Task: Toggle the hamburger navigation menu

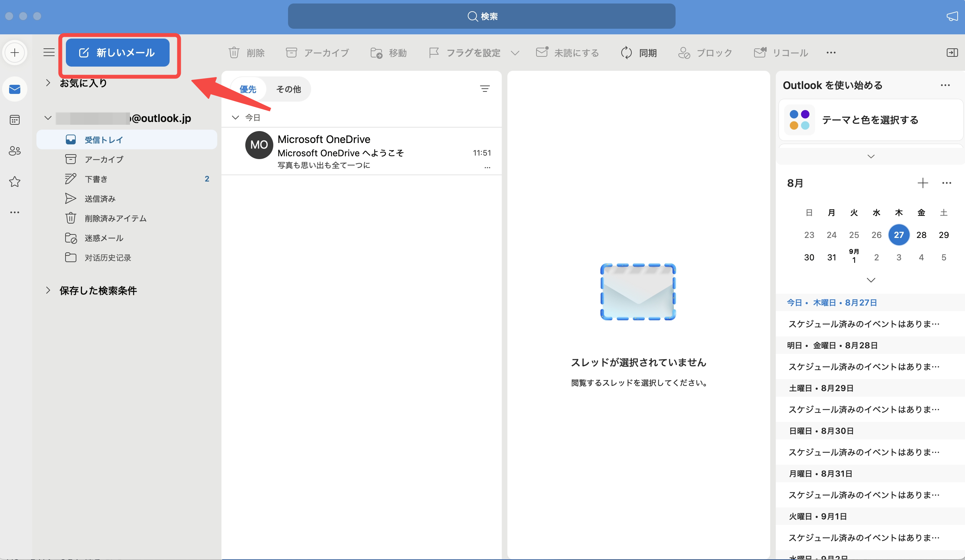Action: (49, 53)
